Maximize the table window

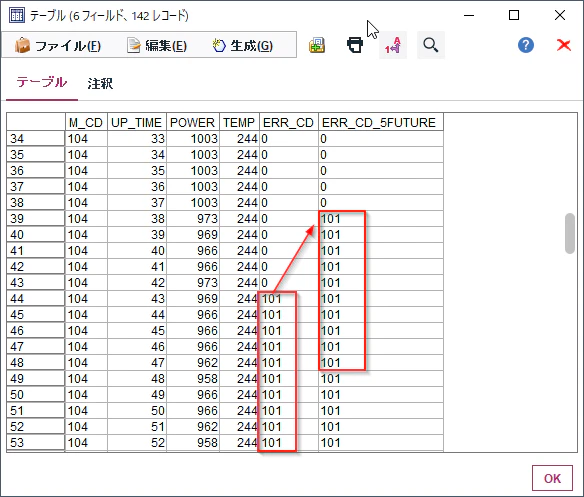(x=514, y=15)
